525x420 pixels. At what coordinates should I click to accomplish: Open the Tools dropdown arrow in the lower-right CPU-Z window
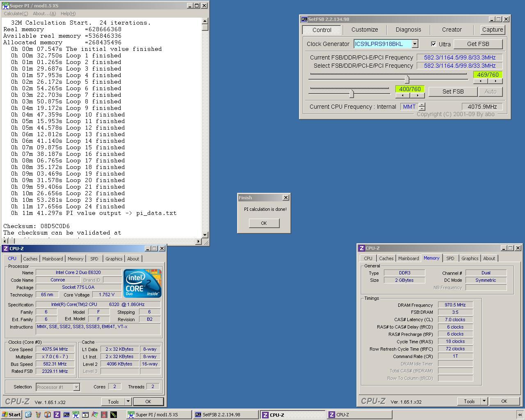point(484,401)
